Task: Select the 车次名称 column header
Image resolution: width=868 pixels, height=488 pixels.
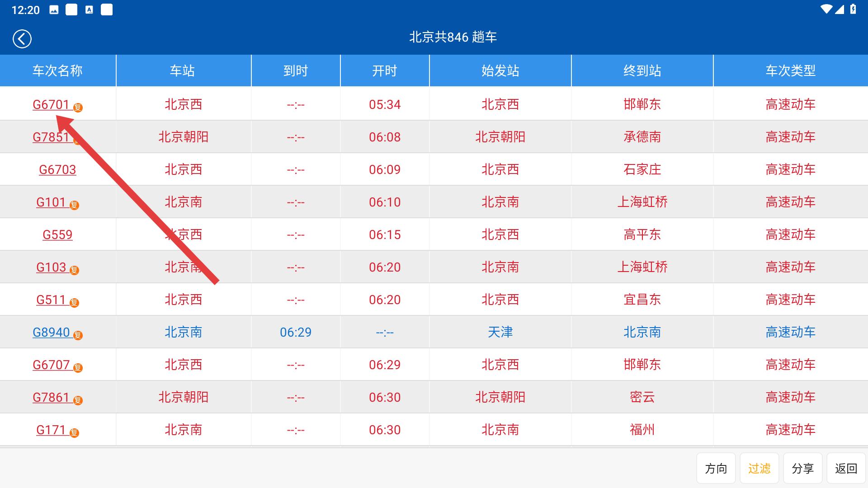Action: (57, 70)
